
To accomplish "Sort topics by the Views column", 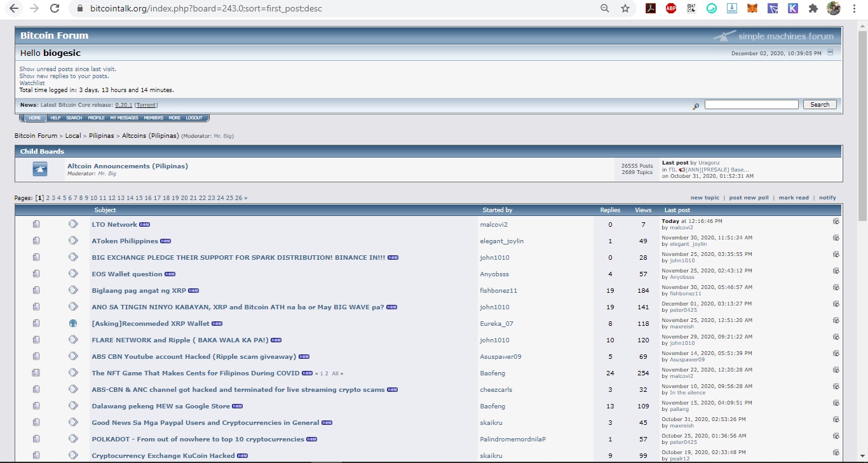I will [643, 210].
